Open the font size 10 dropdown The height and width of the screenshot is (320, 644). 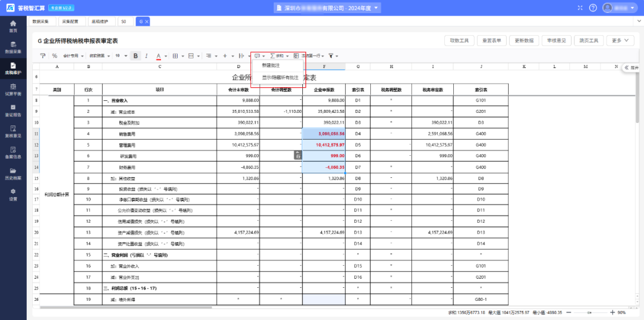point(120,56)
